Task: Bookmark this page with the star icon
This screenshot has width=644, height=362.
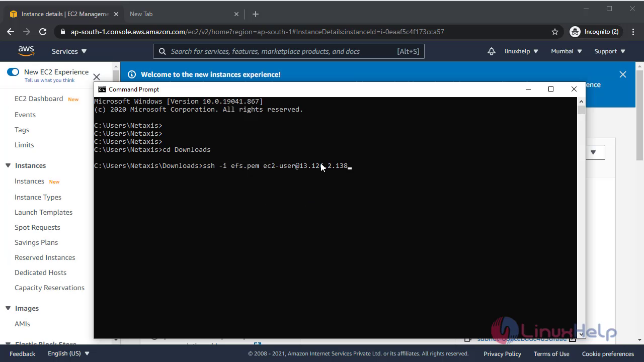Action: (x=555, y=32)
